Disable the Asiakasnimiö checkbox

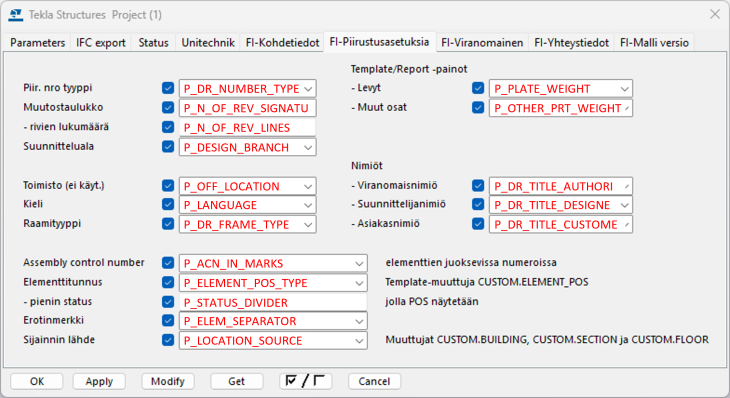[478, 224]
